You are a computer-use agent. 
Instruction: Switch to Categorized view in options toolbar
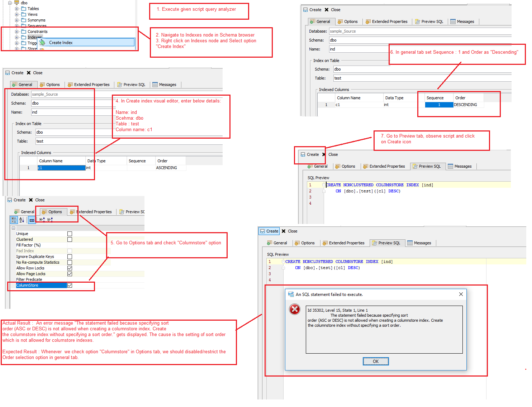14,220
